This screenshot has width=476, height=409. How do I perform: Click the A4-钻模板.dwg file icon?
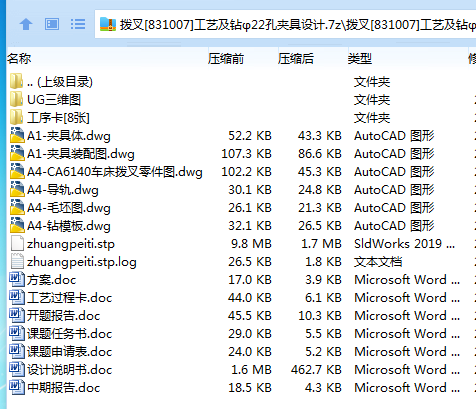17,226
